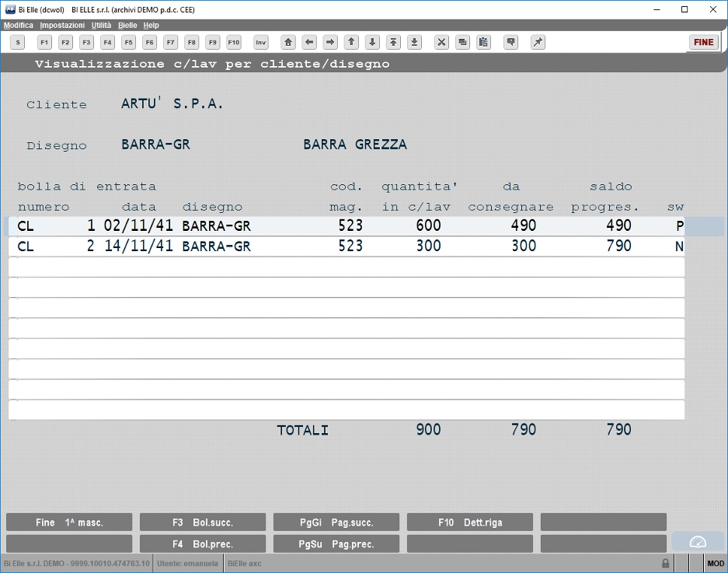Image resolution: width=728 pixels, height=573 pixels.
Task: Click the copy icon in toolbar
Action: (x=462, y=42)
